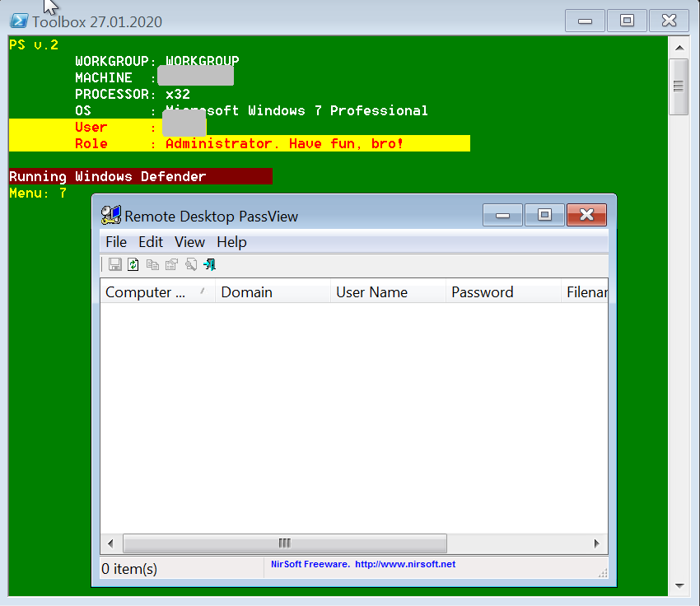Click the Toolbox vertical scrollbar thumb
Viewport: 700px width, 606px height.
(679, 86)
